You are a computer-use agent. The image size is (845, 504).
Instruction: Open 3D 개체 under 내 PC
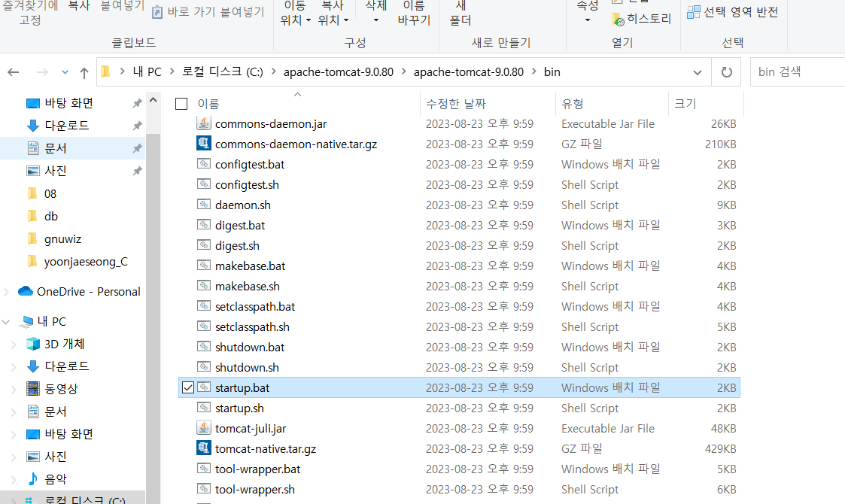point(64,344)
